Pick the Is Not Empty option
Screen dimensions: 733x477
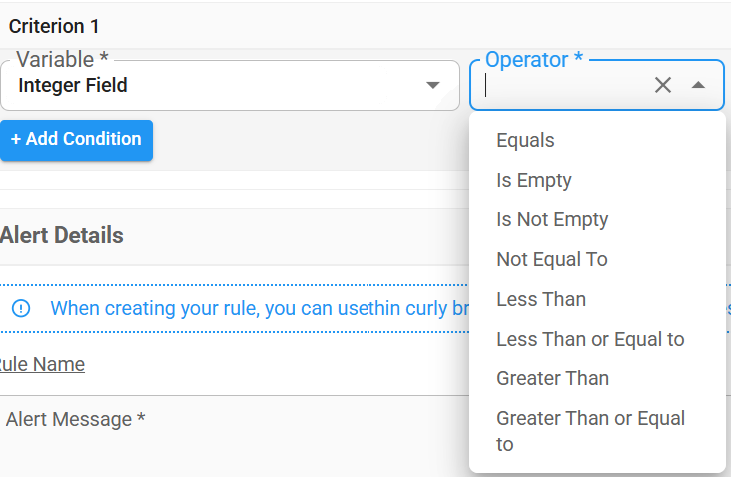(x=552, y=220)
